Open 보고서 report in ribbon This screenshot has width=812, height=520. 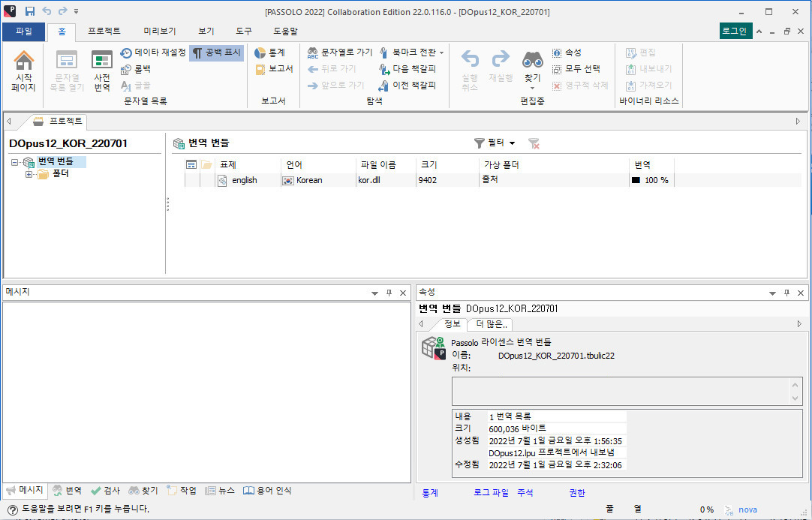[275, 69]
